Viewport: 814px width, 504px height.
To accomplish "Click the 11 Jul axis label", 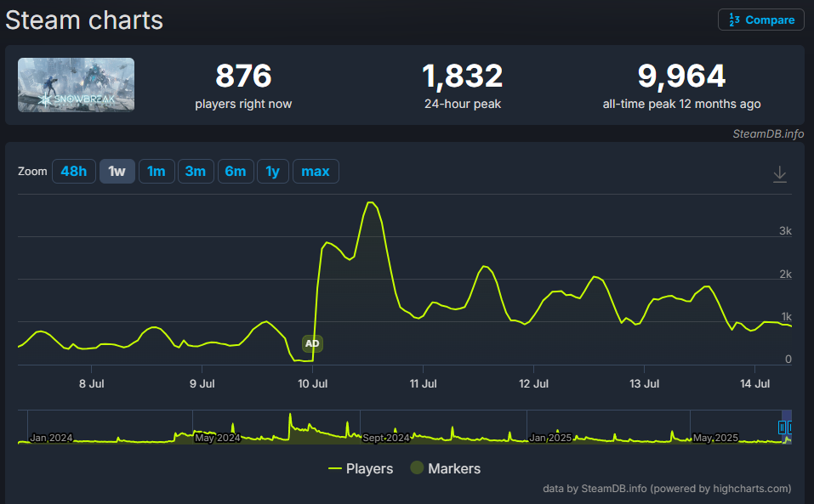I will (423, 383).
